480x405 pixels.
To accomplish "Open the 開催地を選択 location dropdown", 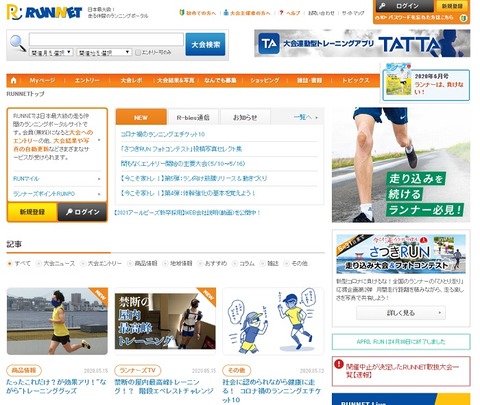I will tap(104, 52).
